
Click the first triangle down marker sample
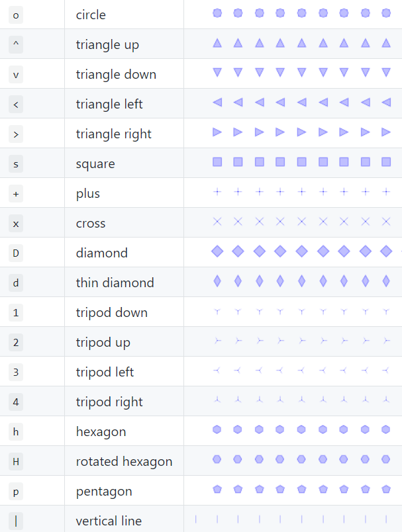click(217, 73)
